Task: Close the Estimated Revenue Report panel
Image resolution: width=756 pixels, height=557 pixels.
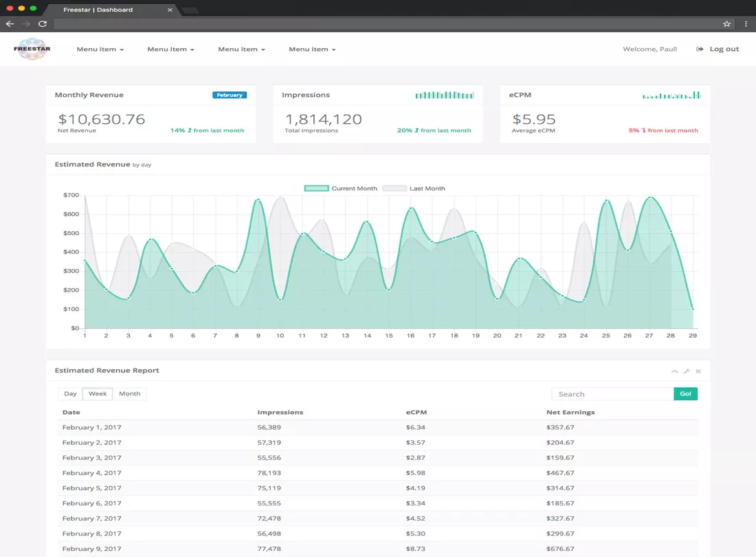Action: tap(698, 371)
